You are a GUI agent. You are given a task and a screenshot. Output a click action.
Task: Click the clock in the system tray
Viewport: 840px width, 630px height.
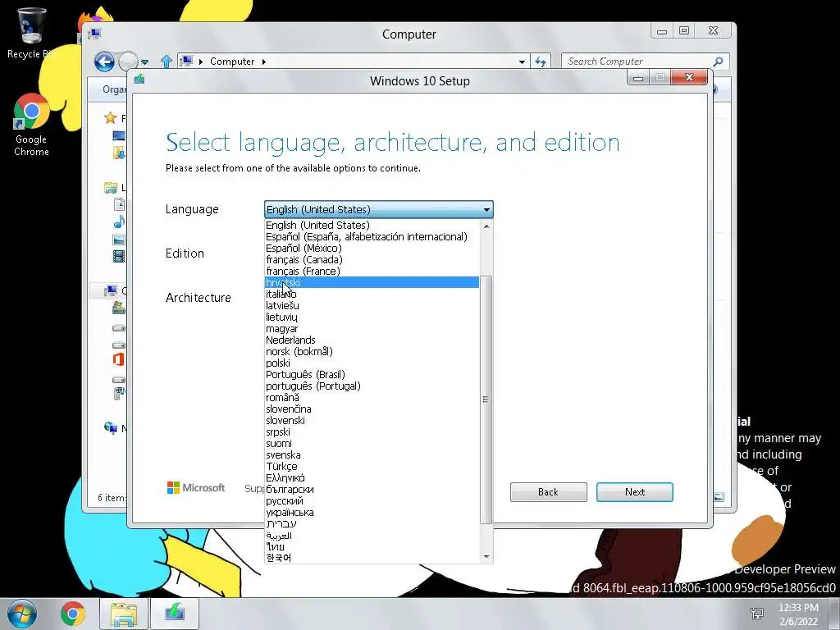[x=798, y=614]
